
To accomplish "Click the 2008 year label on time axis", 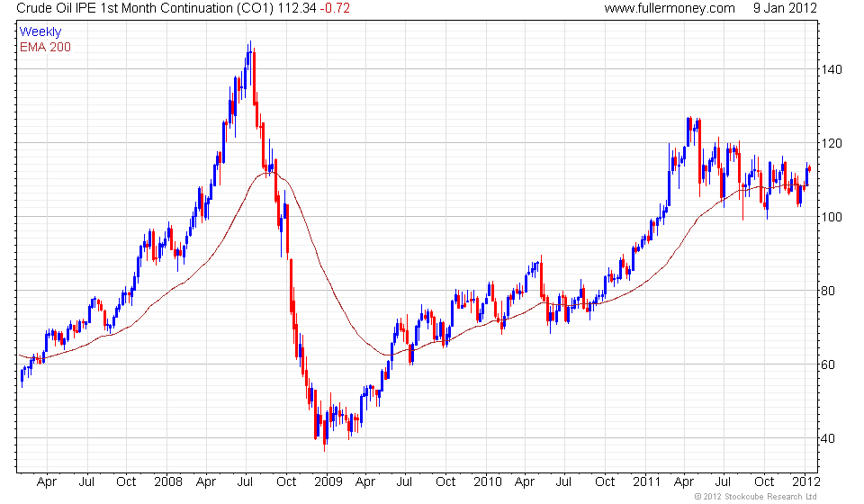I will pos(168,481).
